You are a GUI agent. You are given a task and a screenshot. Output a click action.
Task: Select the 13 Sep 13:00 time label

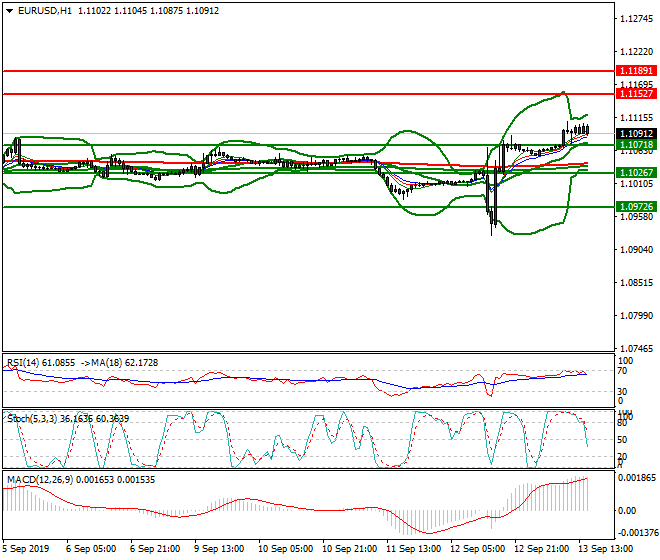(x=607, y=549)
